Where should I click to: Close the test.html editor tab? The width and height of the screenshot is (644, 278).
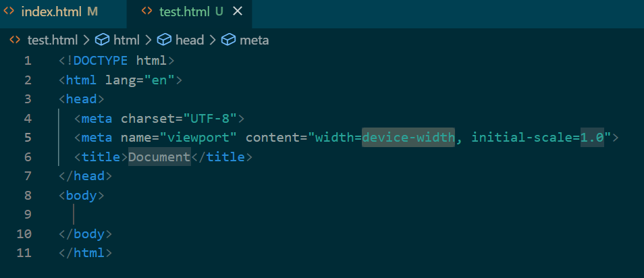[x=237, y=12]
